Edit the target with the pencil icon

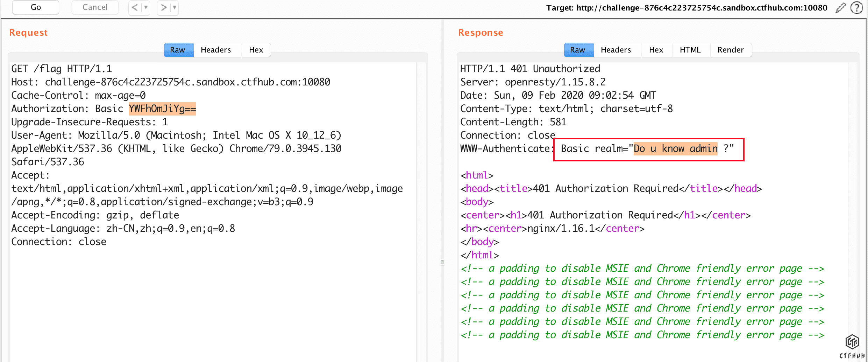point(841,7)
